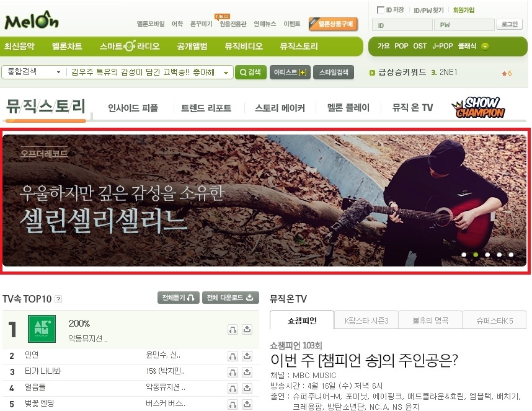
Task: Open the 이벤트 link
Action: (x=292, y=24)
